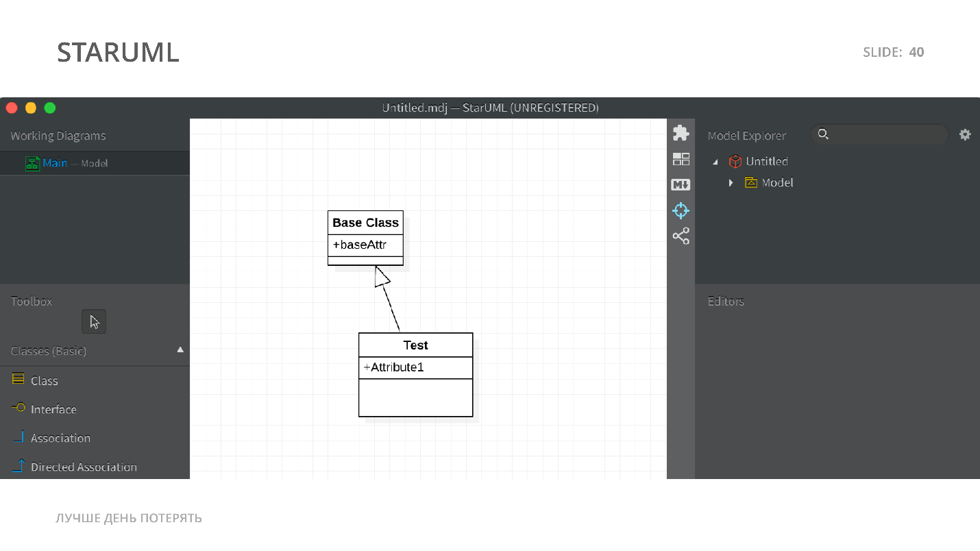Click the green maximize window button
The image size is (980, 551).
pyautogui.click(x=50, y=108)
